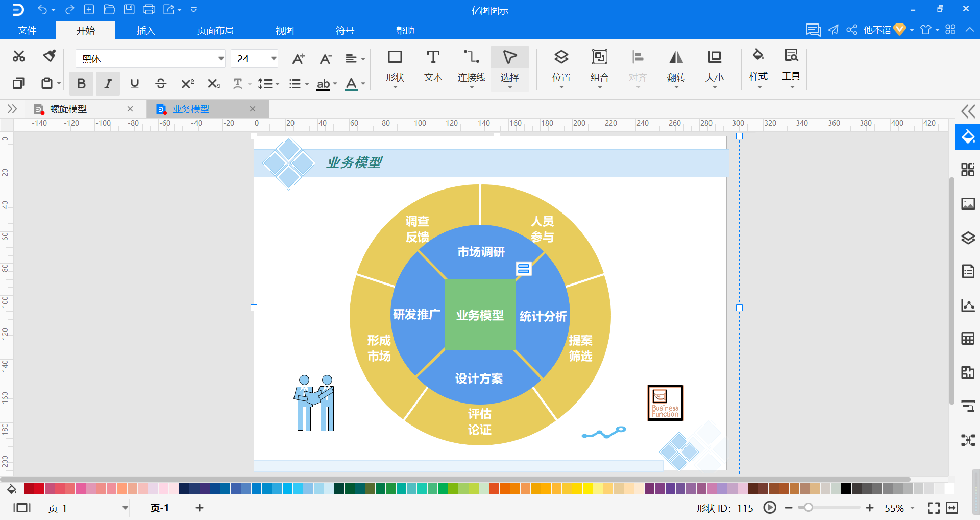Screen dimensions: 980x520
Task: Click zoom out minus button
Action: point(789,508)
